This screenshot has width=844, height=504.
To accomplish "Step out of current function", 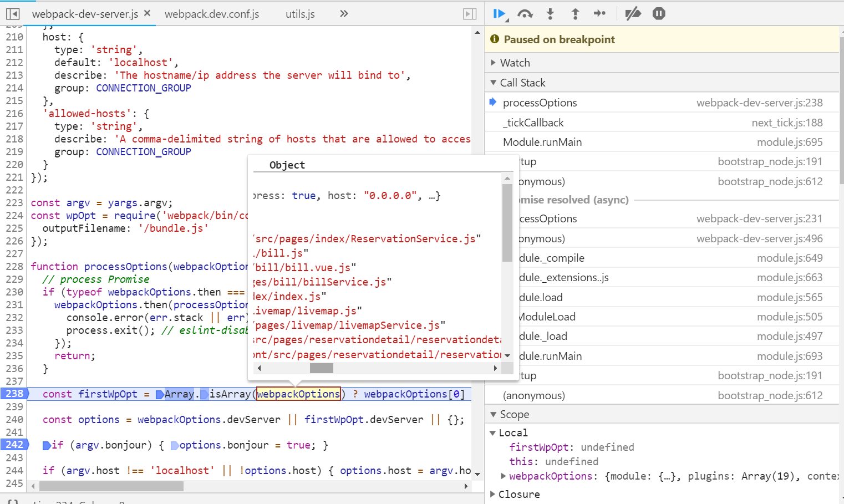I will [x=575, y=14].
